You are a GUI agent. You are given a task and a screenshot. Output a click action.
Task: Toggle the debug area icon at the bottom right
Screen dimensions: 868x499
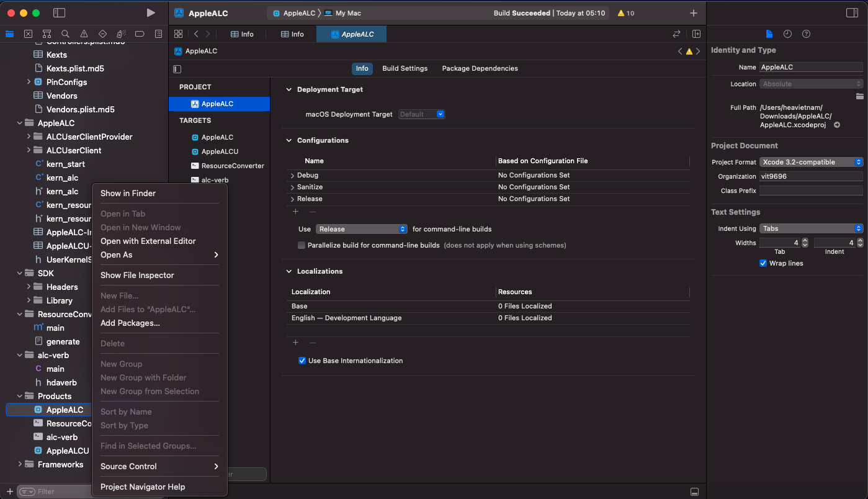694,492
